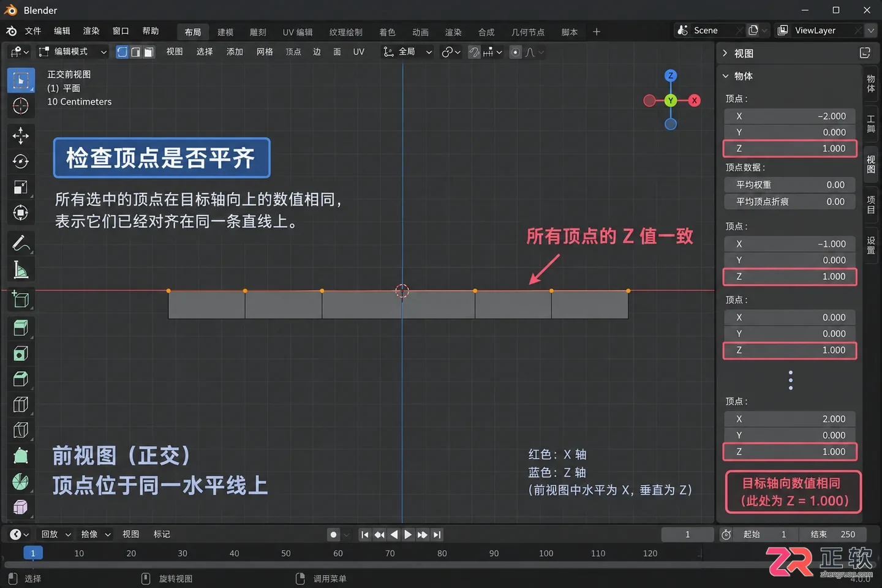This screenshot has height=588, width=882.
Task: Open the 回放 playback dropdown
Action: coord(56,535)
